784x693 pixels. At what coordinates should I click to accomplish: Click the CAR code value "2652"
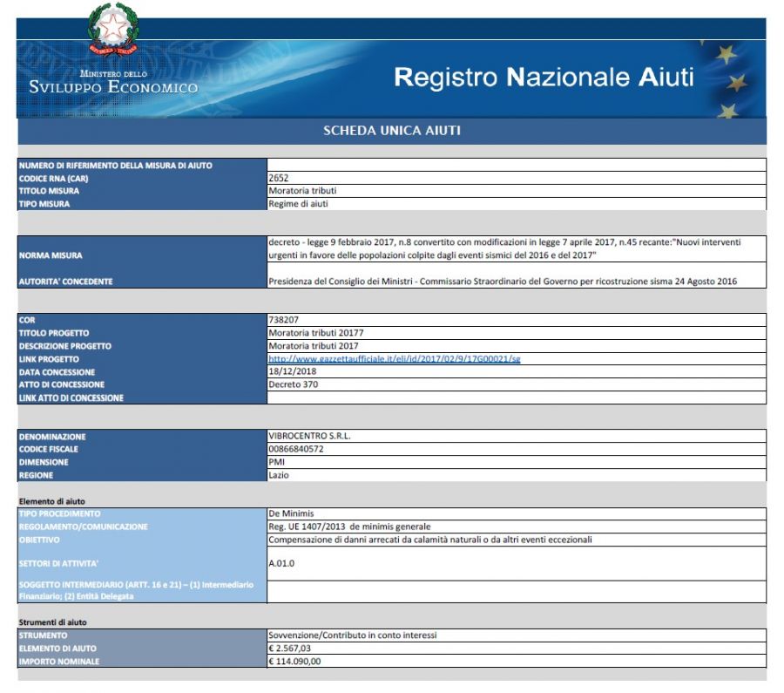coord(279,178)
